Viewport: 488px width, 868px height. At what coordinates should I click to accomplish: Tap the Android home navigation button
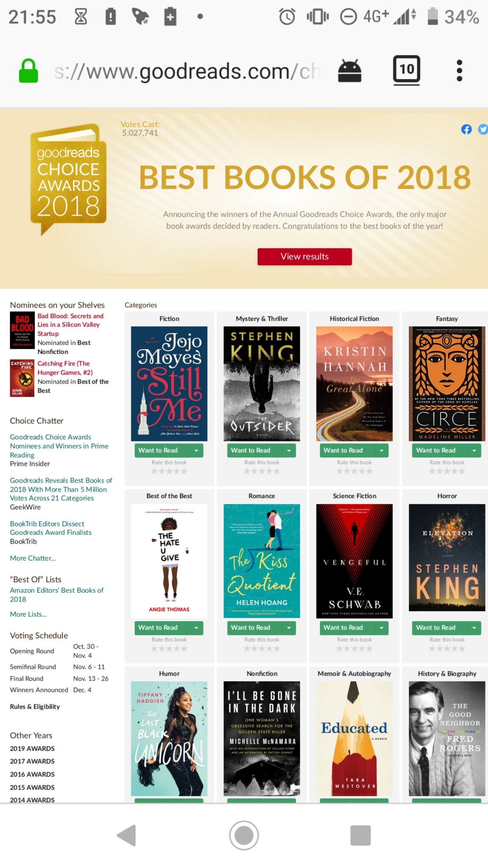[244, 835]
